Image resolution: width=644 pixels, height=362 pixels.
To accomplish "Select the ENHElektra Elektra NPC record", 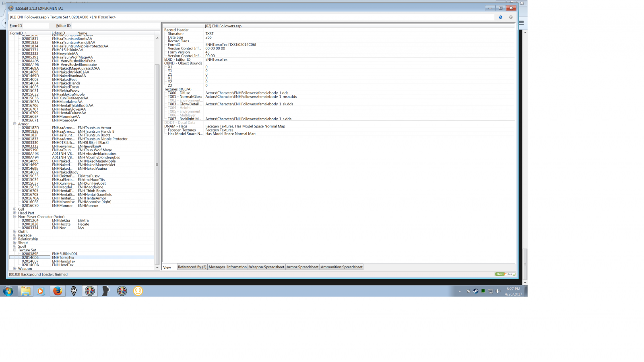I will [x=81, y=220].
